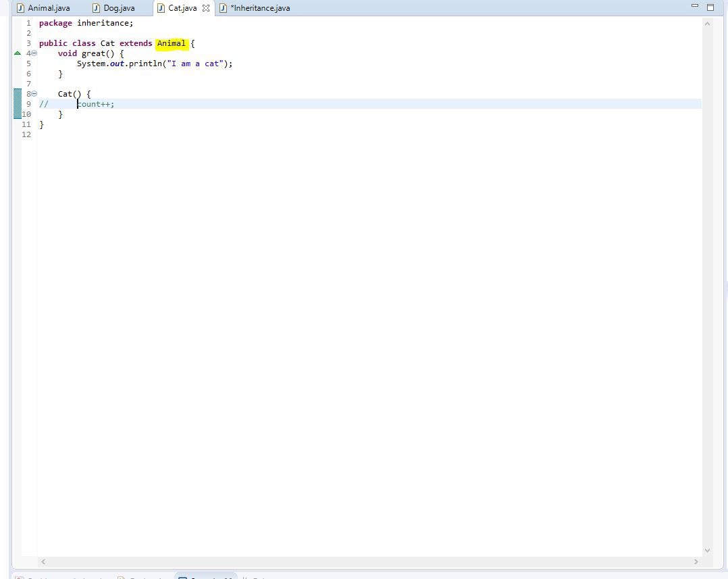
Task: Click the Inheritance.java file icon
Action: click(x=223, y=8)
